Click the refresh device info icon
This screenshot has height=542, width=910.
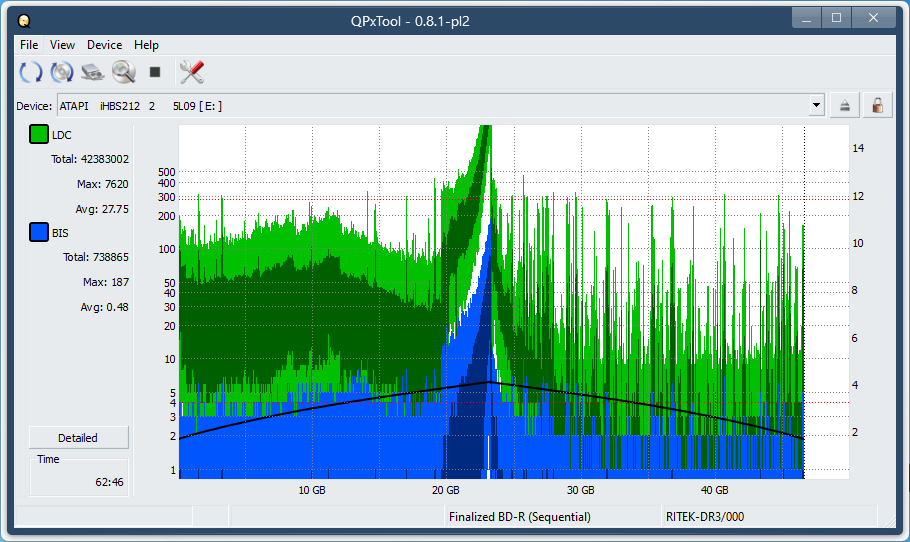31,72
